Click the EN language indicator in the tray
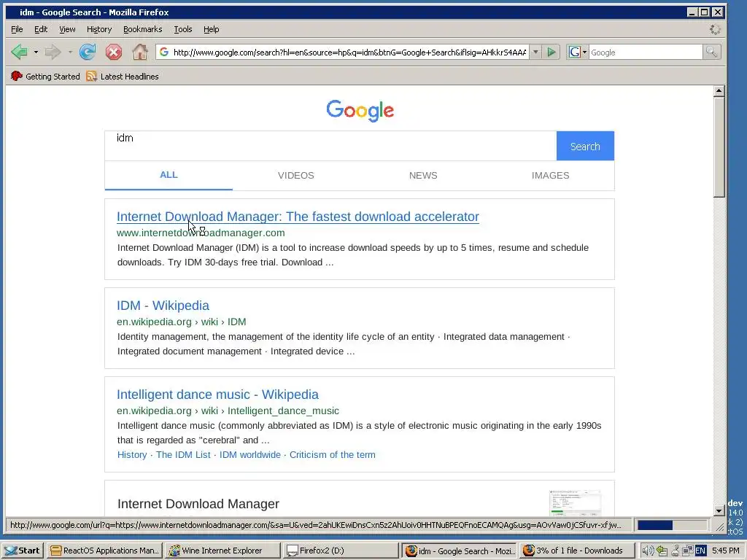 coord(700,551)
